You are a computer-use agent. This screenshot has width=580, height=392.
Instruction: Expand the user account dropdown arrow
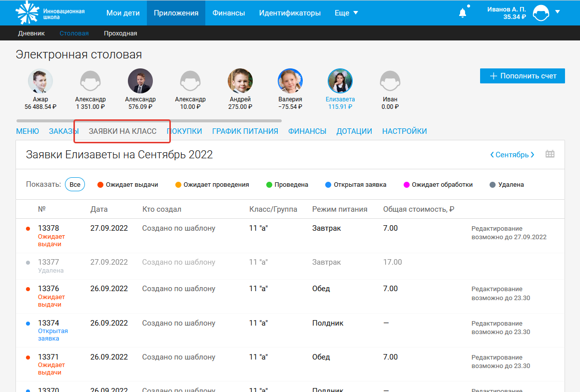pyautogui.click(x=558, y=12)
